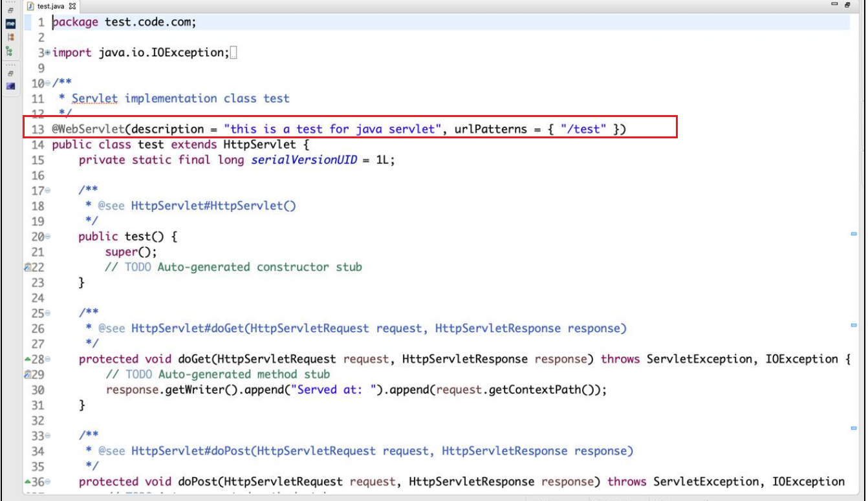Open the blue image preview sidebar icon
This screenshot has width=868, height=501.
10,85
